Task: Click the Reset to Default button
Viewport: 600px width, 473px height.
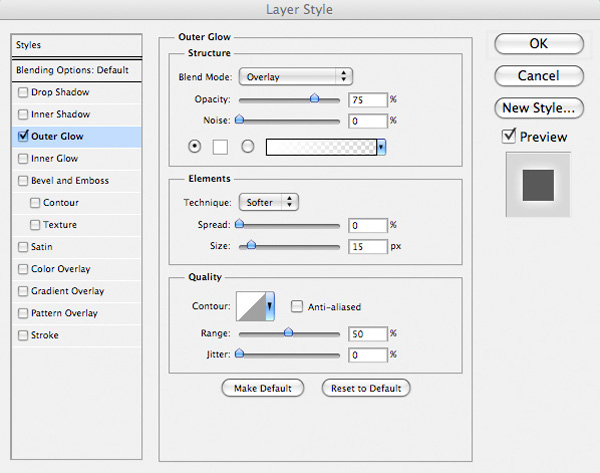Action: (366, 388)
